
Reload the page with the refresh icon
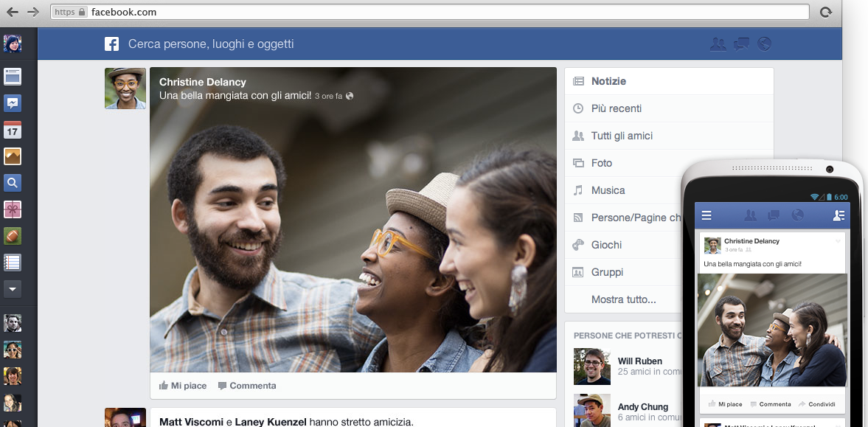(x=826, y=12)
